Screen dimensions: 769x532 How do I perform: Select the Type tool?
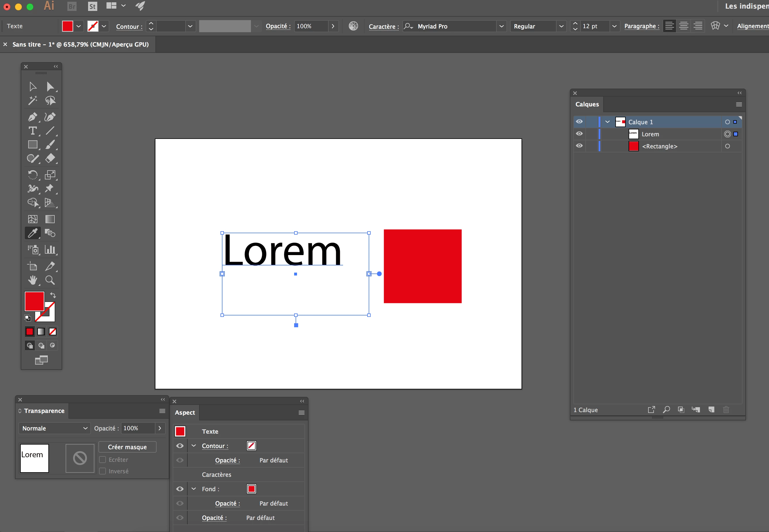(33, 131)
